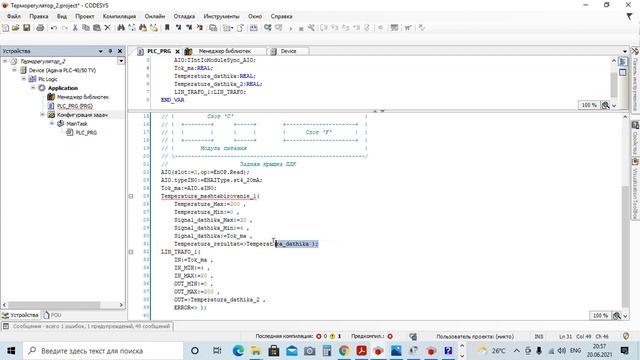This screenshot has width=640, height=360.
Task: Click the New file toolbar icon
Action: [x=5, y=28]
